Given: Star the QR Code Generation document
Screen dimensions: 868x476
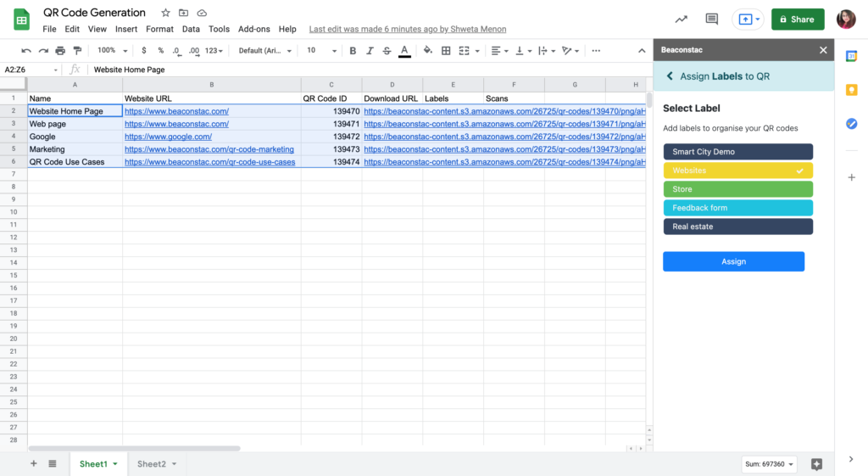Looking at the screenshot, I should pos(165,13).
